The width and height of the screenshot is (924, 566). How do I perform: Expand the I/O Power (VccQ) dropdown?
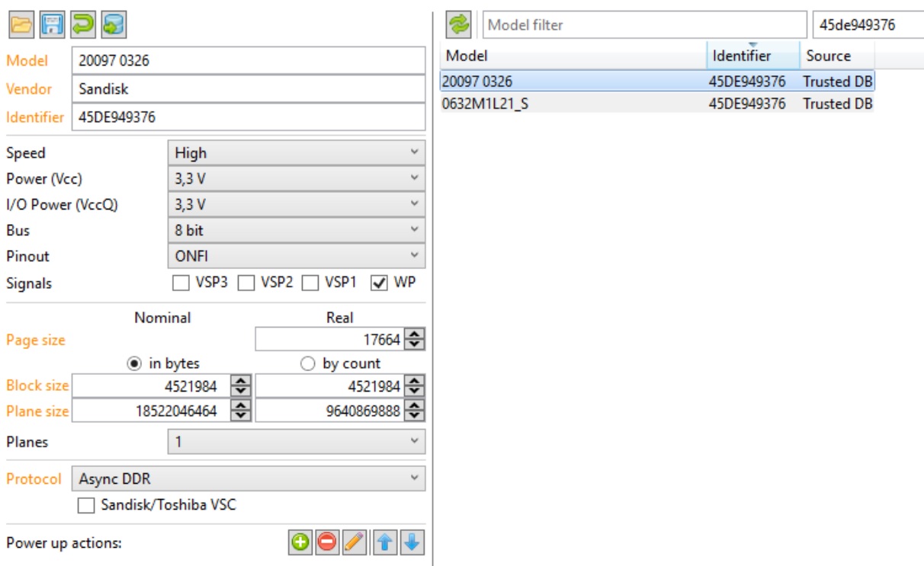tap(296, 204)
